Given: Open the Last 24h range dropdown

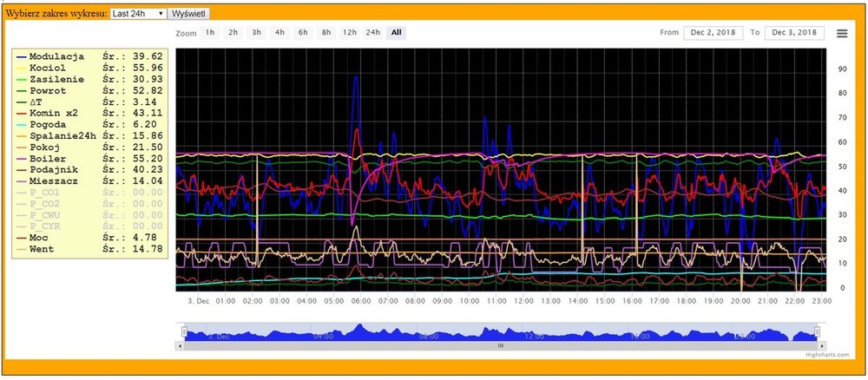Looking at the screenshot, I should point(139,14).
